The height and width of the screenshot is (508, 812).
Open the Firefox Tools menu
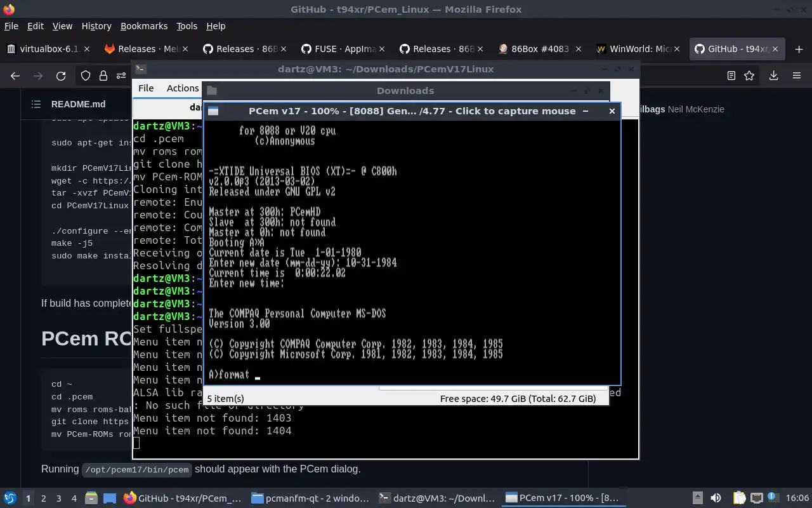pyautogui.click(x=187, y=26)
